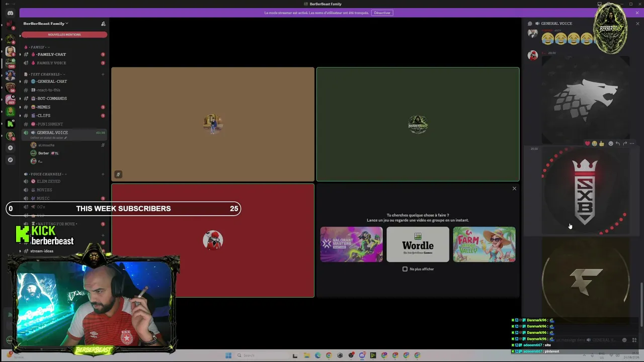
Task: Add heart reaction to the hovered message
Action: click(x=587, y=144)
